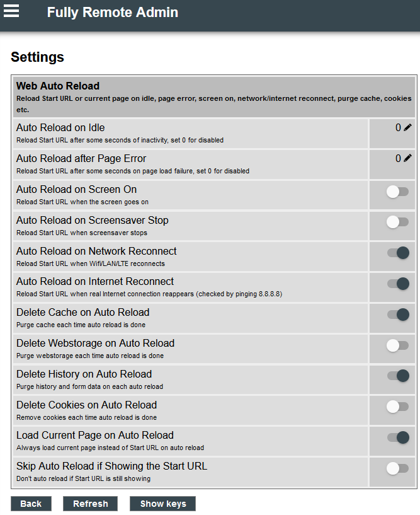Enable Skip Auto Reload if Showing Start URL

click(x=397, y=468)
